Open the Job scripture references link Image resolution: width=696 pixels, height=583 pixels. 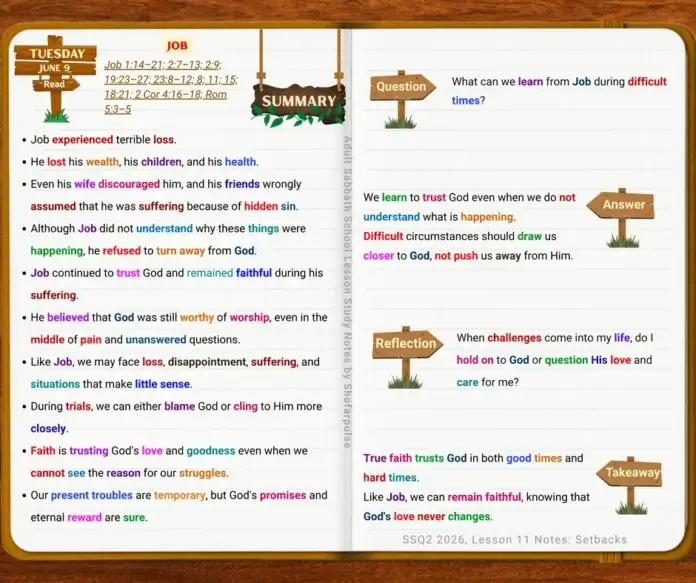(171, 87)
